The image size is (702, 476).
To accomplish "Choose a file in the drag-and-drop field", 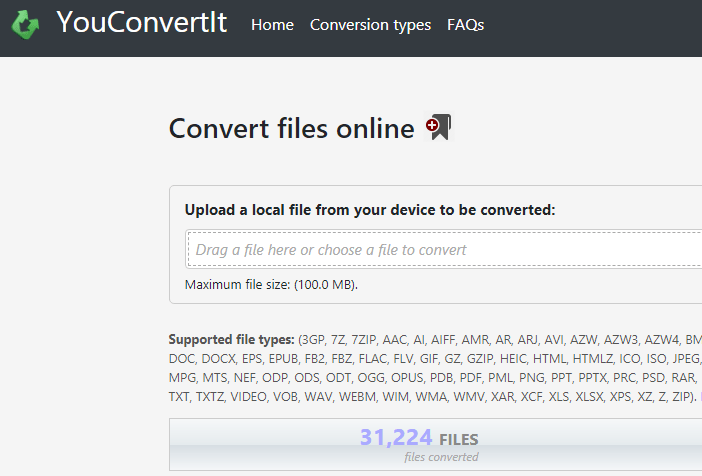I will click(x=444, y=249).
